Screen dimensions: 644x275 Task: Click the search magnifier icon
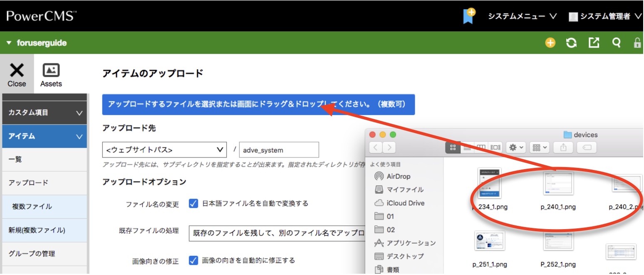click(617, 43)
